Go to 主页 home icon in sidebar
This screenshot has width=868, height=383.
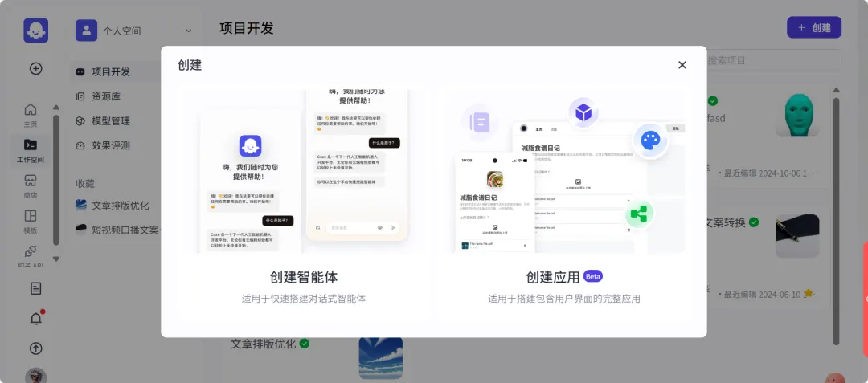click(31, 109)
